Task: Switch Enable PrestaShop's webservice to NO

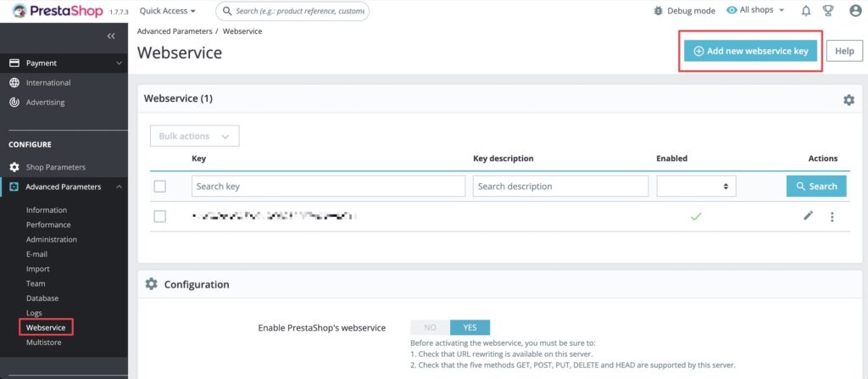Action: [x=430, y=327]
